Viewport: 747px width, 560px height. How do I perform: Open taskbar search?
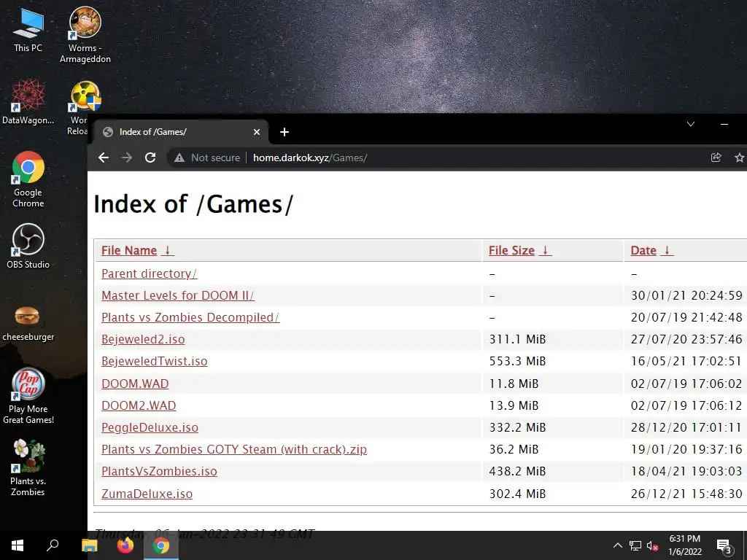[x=53, y=545]
